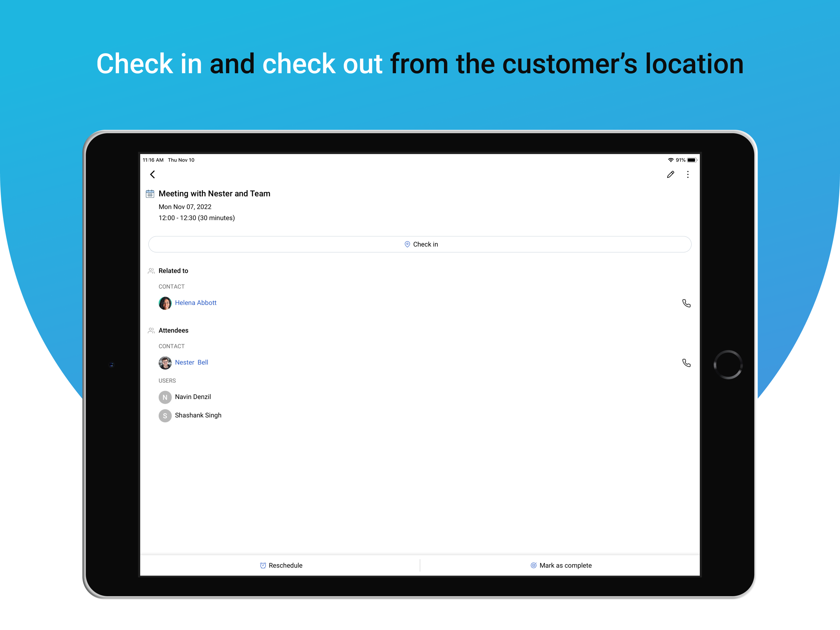The height and width of the screenshot is (630, 840).
Task: Tap Reschedule at the bottom bar
Action: (281, 565)
